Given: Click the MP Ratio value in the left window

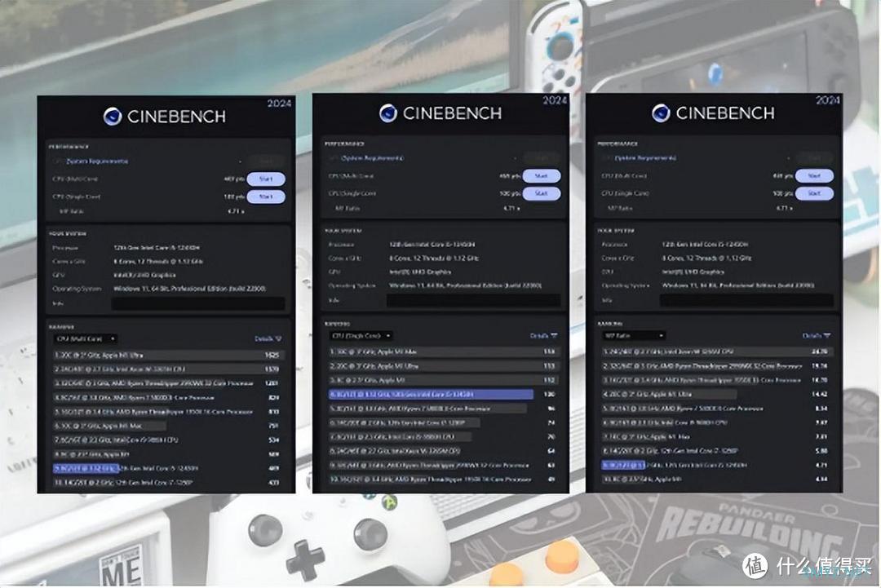Looking at the screenshot, I should (x=236, y=211).
